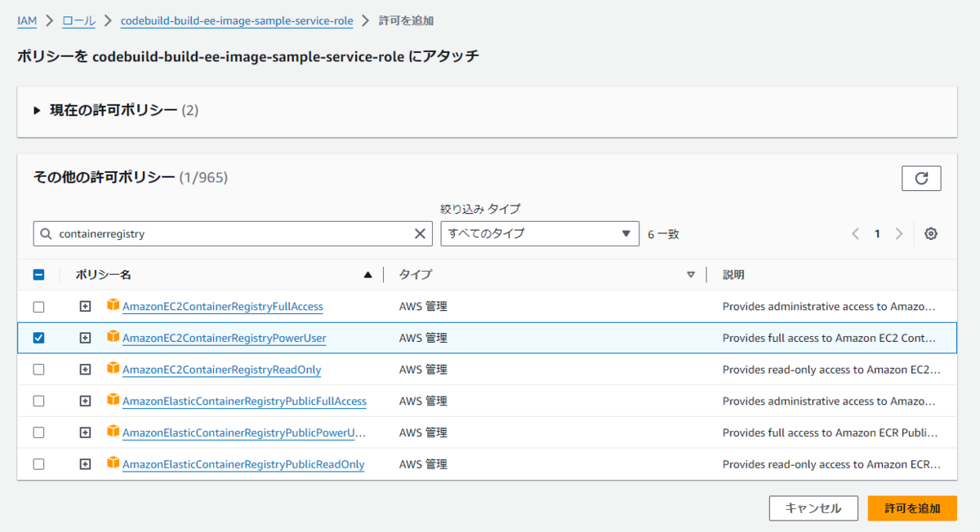Check the AmazonEC2ContainerRegistryFullAccess checkbox
Viewport: 980px width, 532px height.
tap(38, 307)
